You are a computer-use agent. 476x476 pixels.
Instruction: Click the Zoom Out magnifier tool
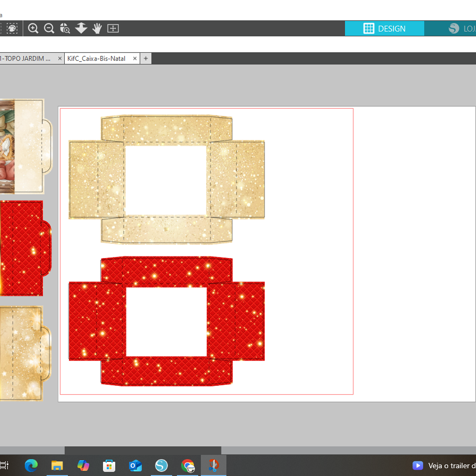tap(49, 29)
